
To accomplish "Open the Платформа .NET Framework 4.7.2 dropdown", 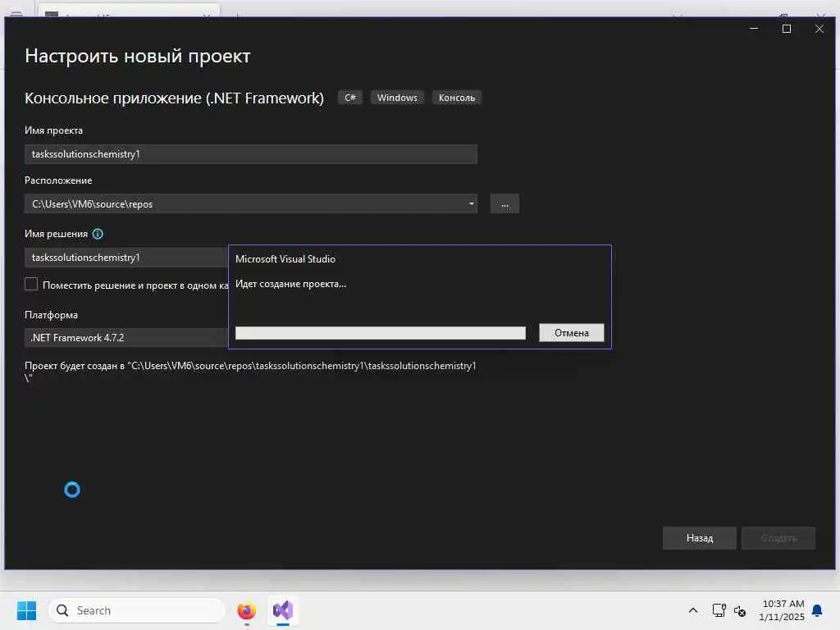I will [x=126, y=338].
